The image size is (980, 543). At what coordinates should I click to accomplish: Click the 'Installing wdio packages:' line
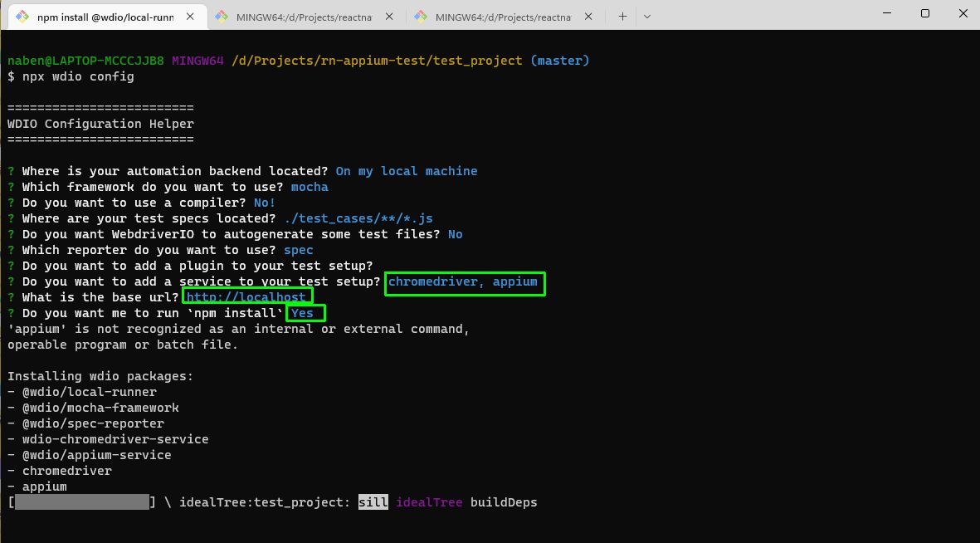pyautogui.click(x=100, y=376)
